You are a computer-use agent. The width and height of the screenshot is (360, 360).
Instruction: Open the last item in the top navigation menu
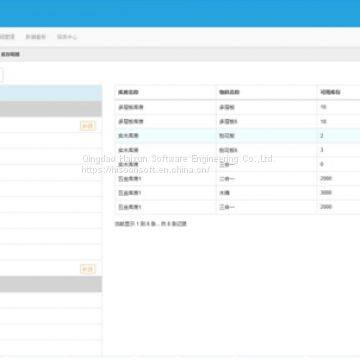[67, 37]
